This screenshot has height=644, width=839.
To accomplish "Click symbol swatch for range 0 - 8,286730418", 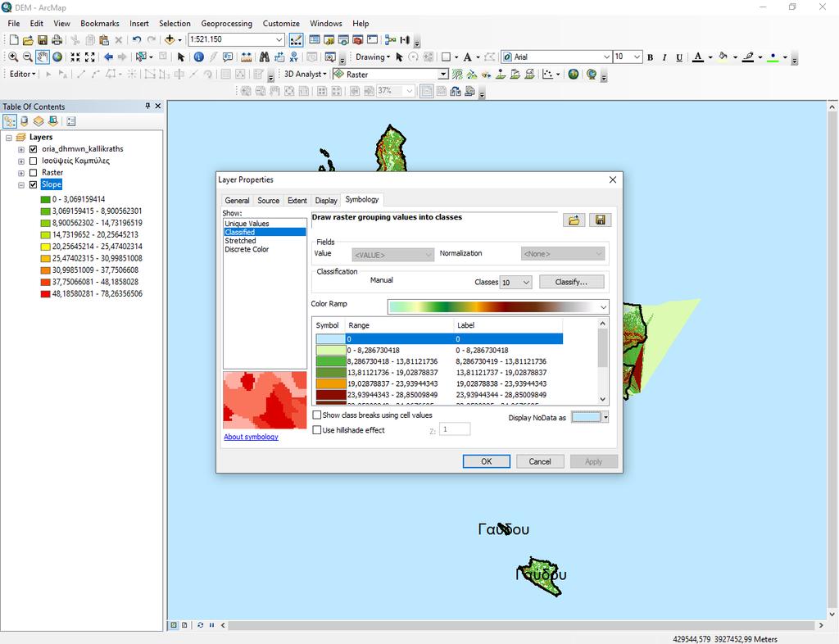I will 331,351.
